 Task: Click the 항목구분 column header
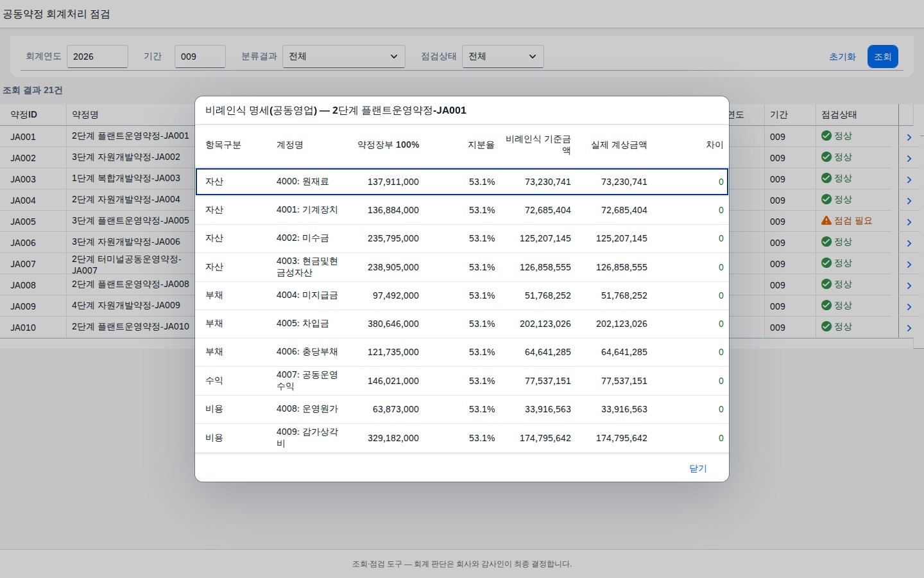coord(223,145)
